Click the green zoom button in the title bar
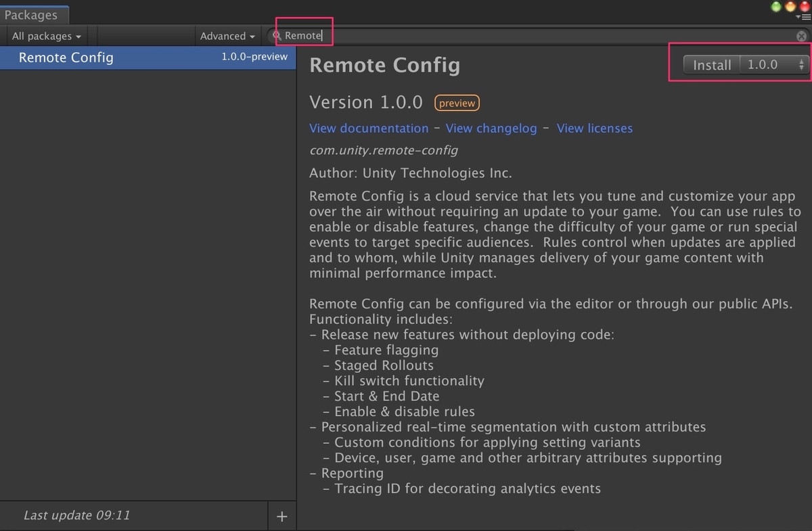Image resolution: width=812 pixels, height=531 pixels. pyautogui.click(x=775, y=5)
